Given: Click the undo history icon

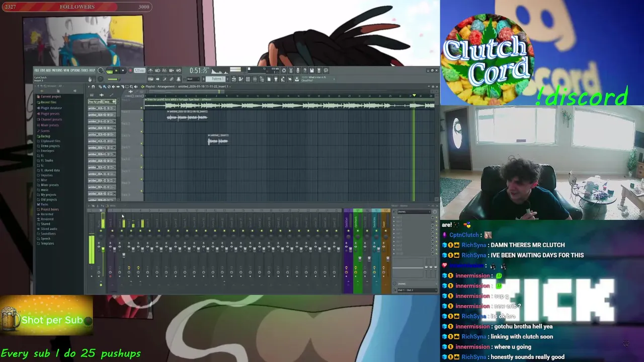Looking at the screenshot, I should click(284, 70).
